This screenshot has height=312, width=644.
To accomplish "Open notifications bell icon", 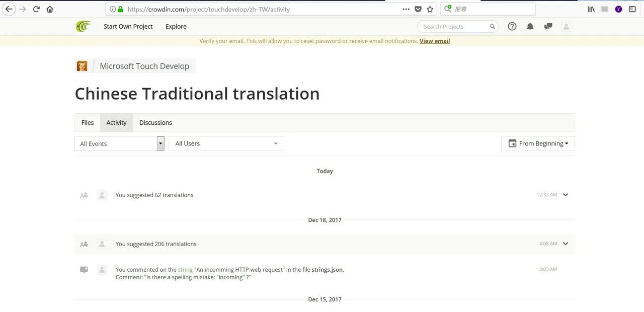I will [x=530, y=27].
